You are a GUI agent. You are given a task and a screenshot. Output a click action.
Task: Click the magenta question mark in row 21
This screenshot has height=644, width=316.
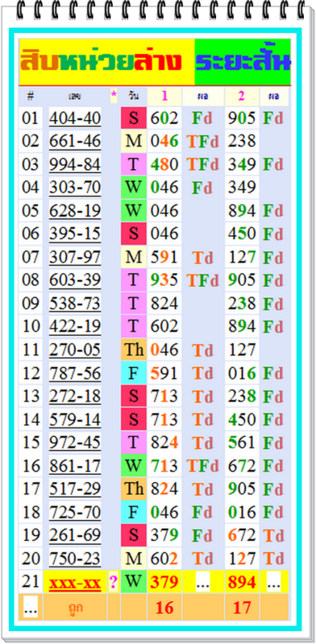tap(113, 582)
